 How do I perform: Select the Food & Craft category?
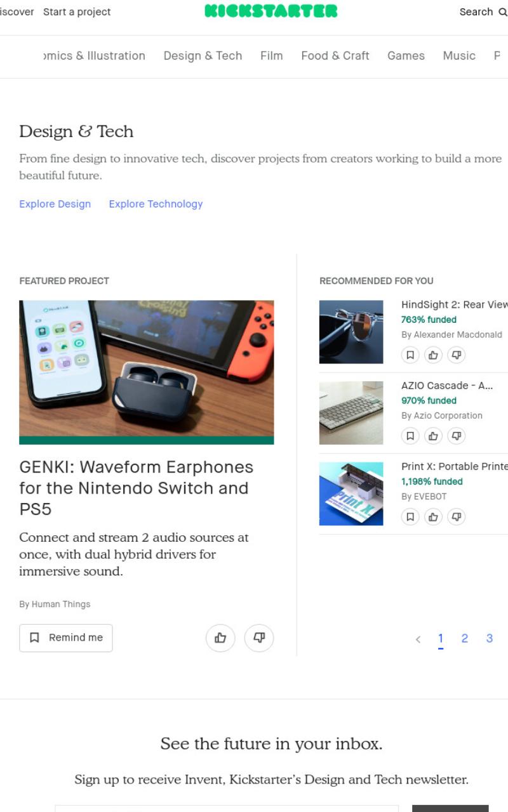point(335,56)
